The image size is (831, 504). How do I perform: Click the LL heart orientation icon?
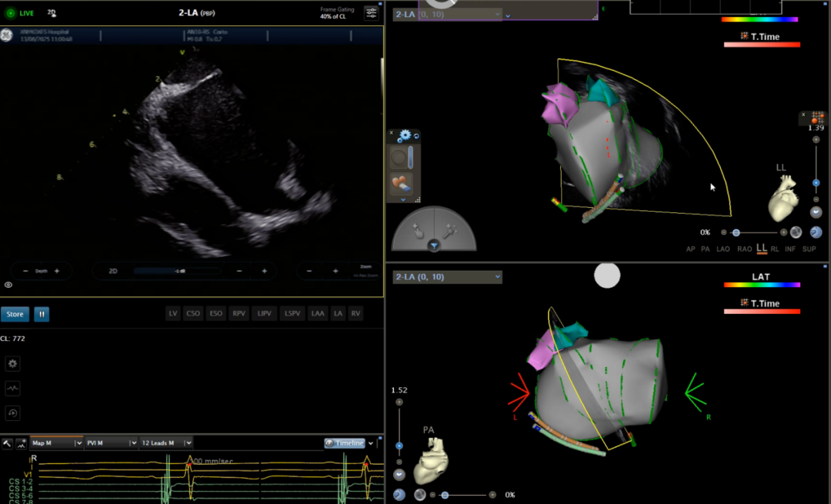coord(783,199)
